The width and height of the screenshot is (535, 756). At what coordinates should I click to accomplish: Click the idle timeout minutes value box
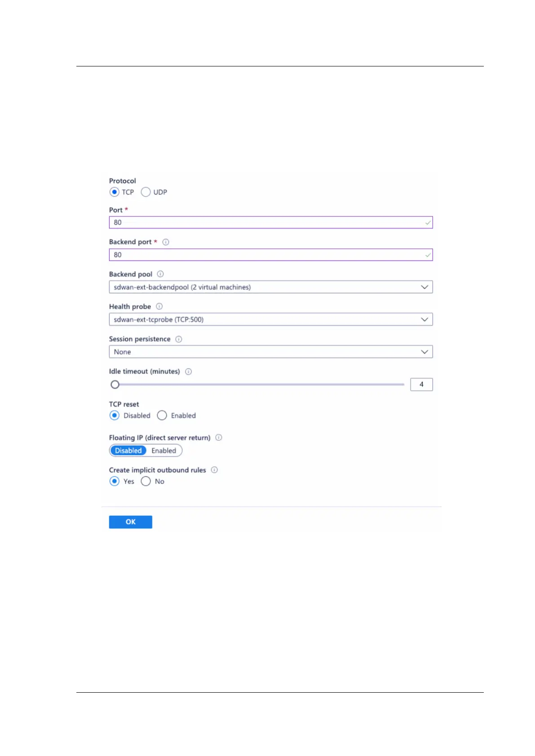coord(421,384)
